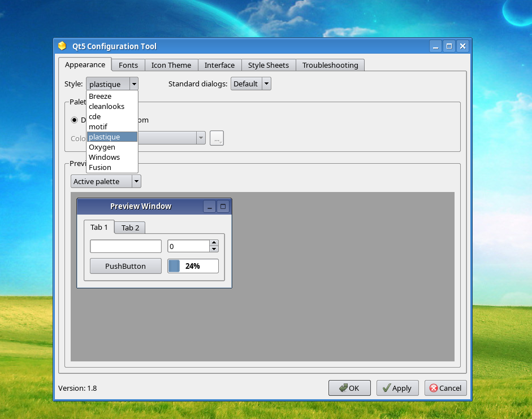532x419 pixels.
Task: Collapse the Style combo box arrow
Action: [134, 84]
